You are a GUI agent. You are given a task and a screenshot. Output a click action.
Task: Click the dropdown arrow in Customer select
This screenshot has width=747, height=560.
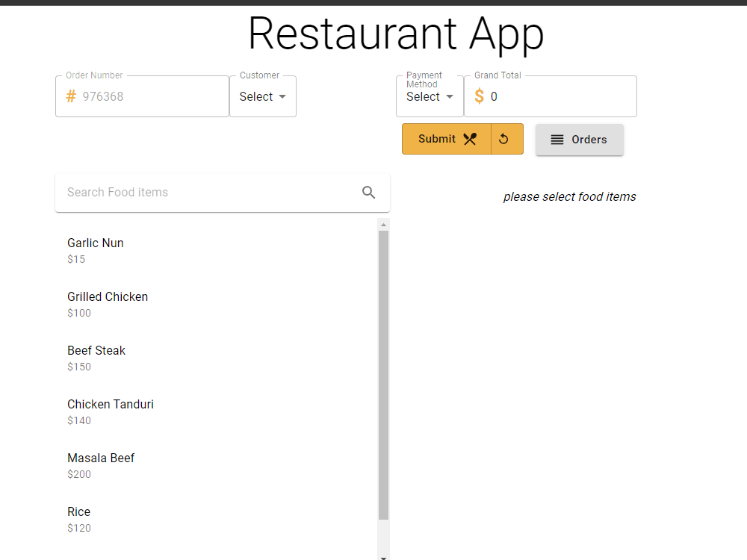tap(283, 96)
